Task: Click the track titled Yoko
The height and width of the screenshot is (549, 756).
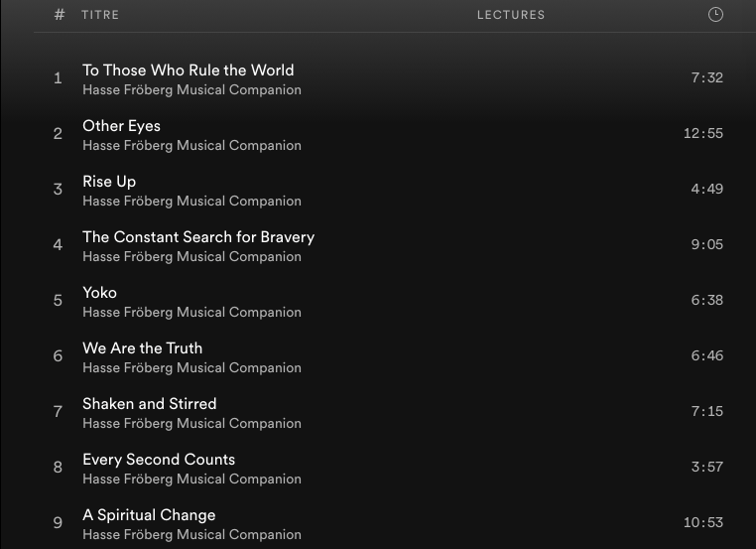Action: click(x=99, y=293)
